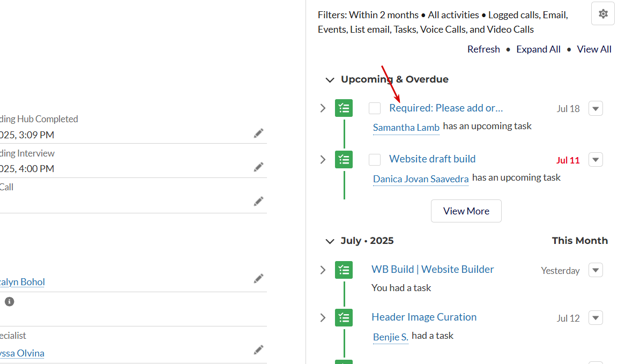Screen dimensions: 618x364
Task: Open Samantha Lamb's profile link
Action: click(406, 128)
